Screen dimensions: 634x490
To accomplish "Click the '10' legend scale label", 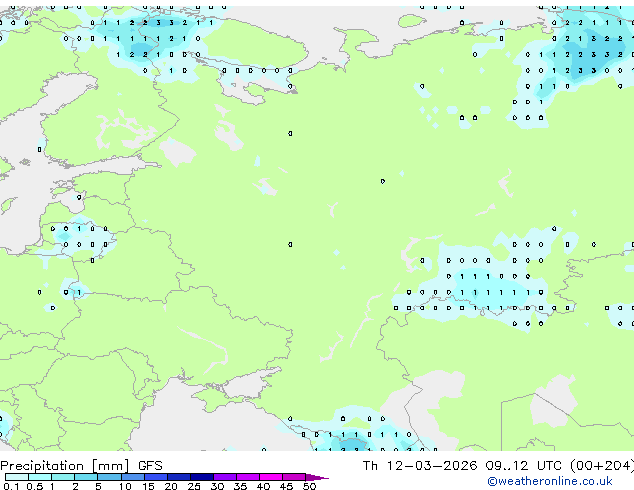I will [x=125, y=486].
